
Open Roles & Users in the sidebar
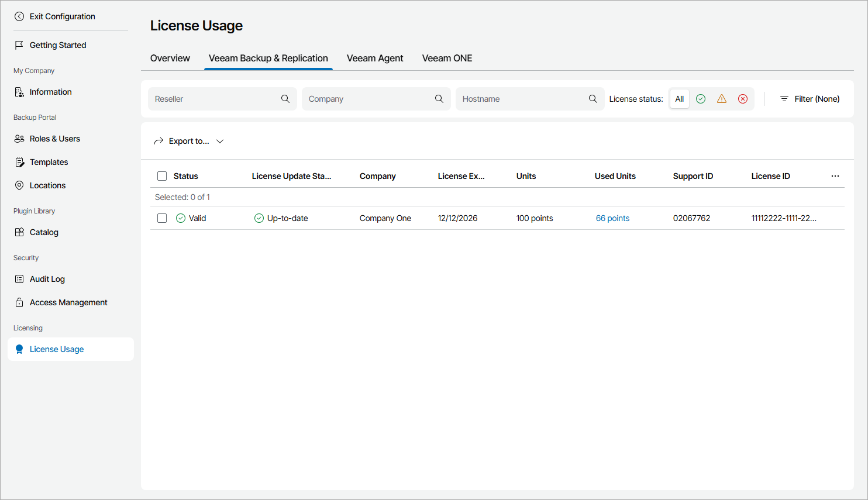pyautogui.click(x=55, y=139)
